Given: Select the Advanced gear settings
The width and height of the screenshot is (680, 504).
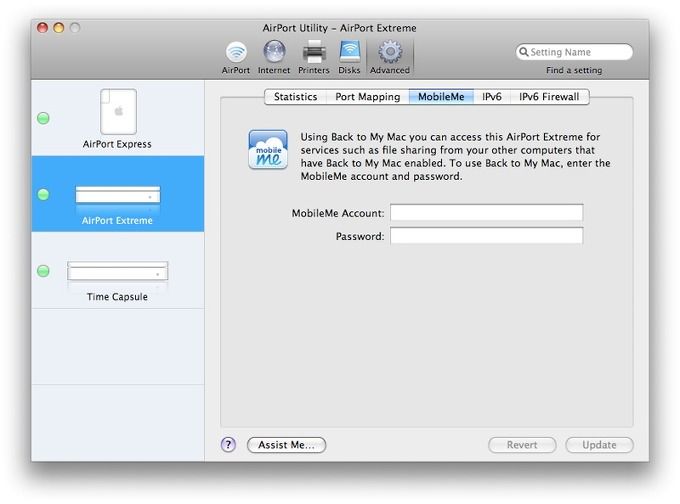Looking at the screenshot, I should (390, 58).
